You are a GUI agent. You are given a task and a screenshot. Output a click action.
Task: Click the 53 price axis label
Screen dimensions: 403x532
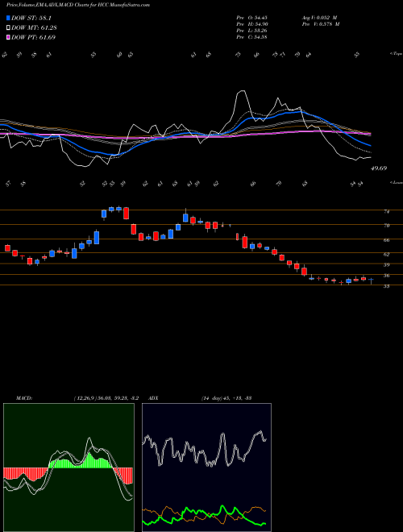click(x=386, y=286)
